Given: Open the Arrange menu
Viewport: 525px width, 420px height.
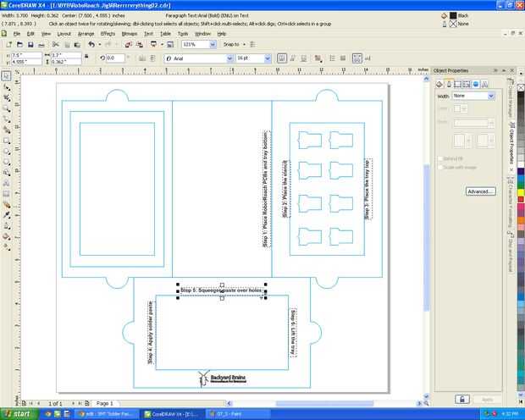Looking at the screenshot, I should pyautogui.click(x=86, y=34).
